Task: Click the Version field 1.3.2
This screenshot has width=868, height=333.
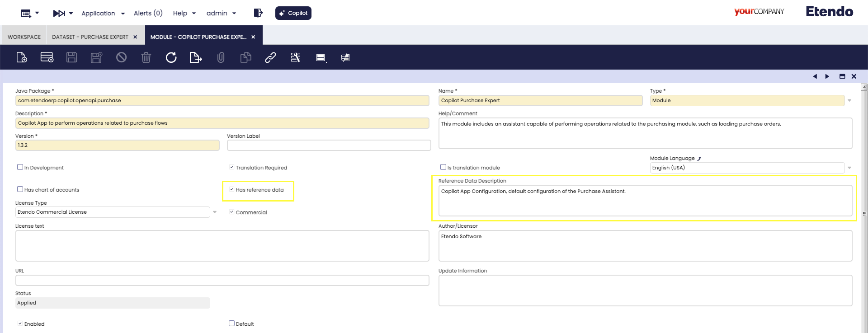Action: pyautogui.click(x=118, y=145)
